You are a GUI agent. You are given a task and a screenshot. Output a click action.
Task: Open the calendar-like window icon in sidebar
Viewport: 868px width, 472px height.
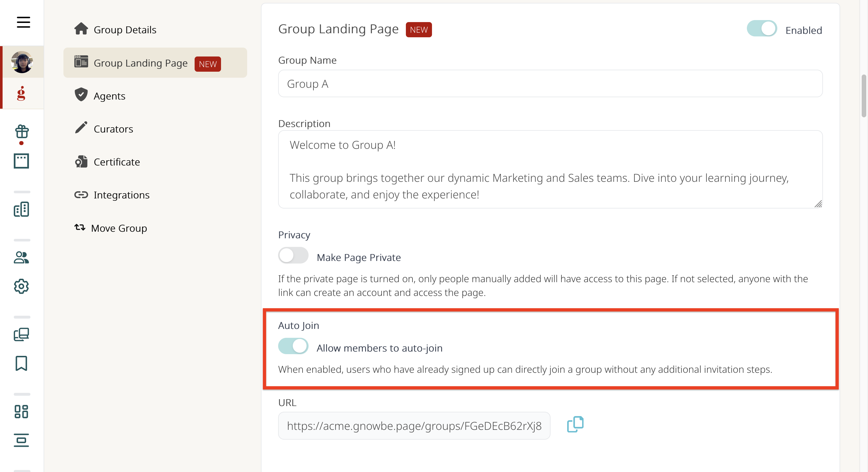pyautogui.click(x=22, y=161)
